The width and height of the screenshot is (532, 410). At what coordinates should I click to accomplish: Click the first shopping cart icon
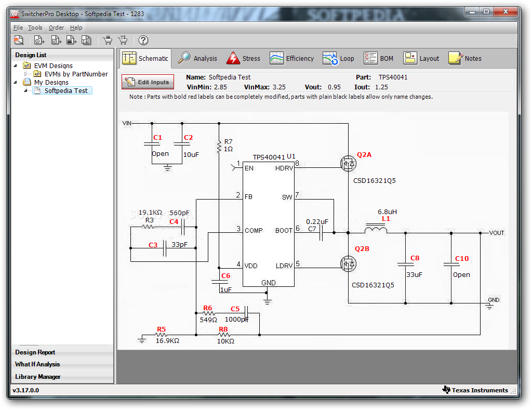coord(108,40)
